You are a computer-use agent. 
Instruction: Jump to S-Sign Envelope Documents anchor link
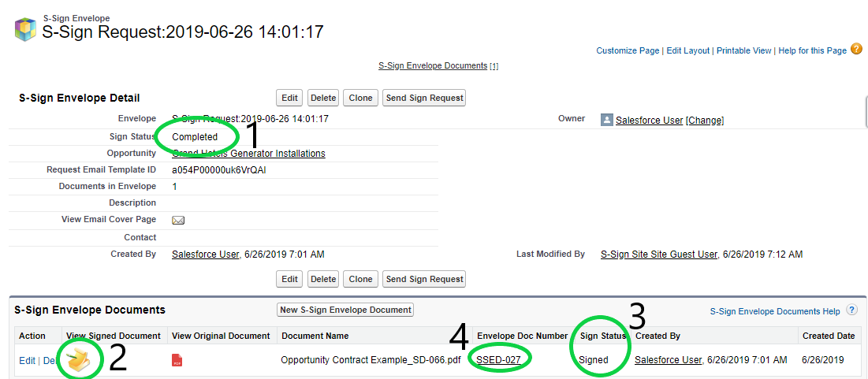[432, 65]
